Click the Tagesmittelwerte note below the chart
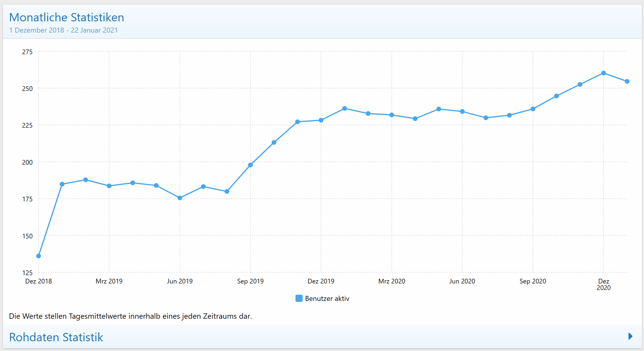 tap(130, 316)
